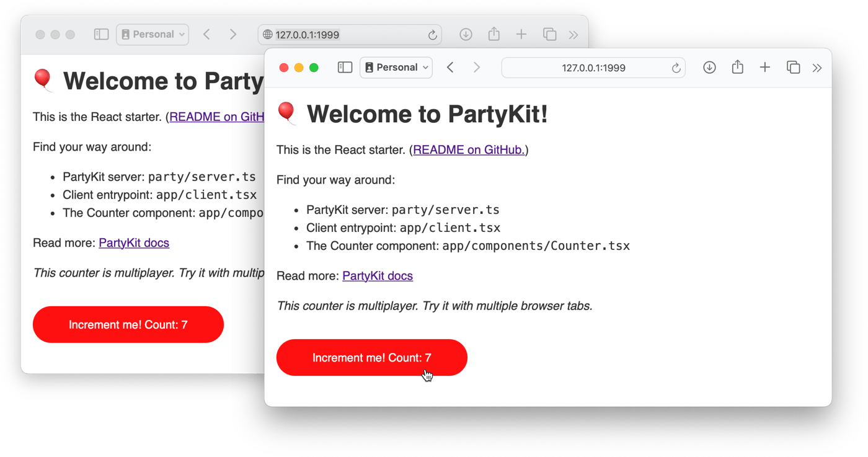
Task: Toggle sidebar in front Safari window
Action: (x=345, y=68)
